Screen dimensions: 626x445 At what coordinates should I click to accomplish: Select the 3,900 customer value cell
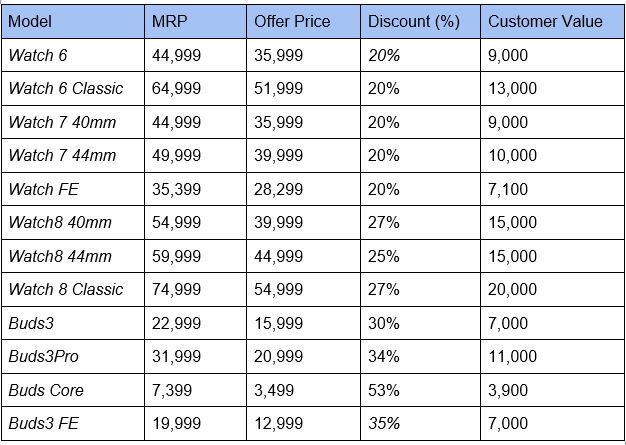pyautogui.click(x=508, y=390)
